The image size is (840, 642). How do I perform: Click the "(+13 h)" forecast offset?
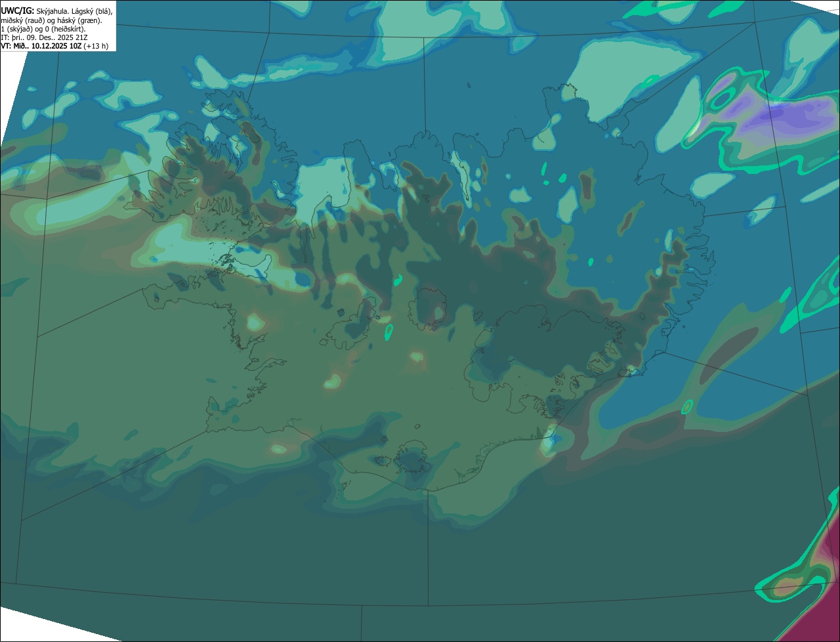click(x=96, y=46)
